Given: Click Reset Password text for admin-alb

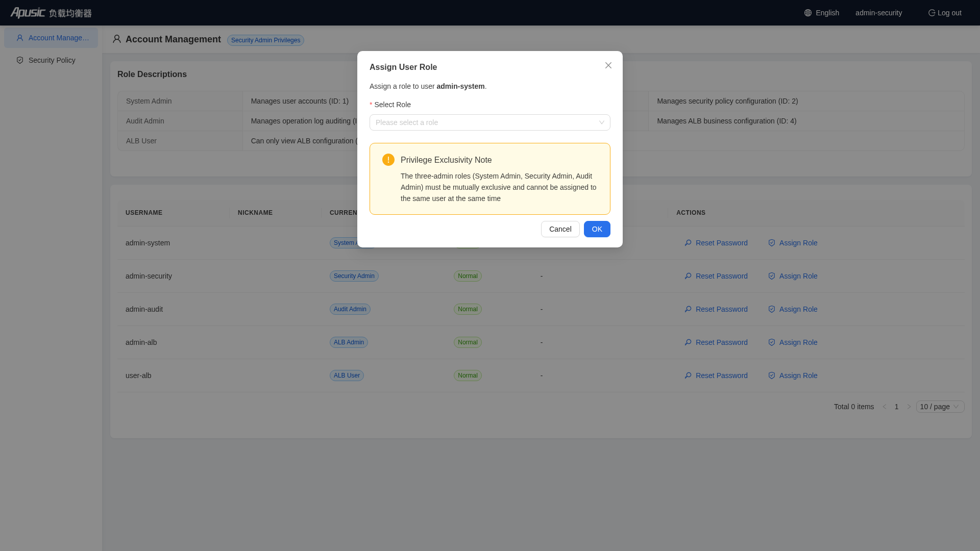Looking at the screenshot, I should click(722, 342).
